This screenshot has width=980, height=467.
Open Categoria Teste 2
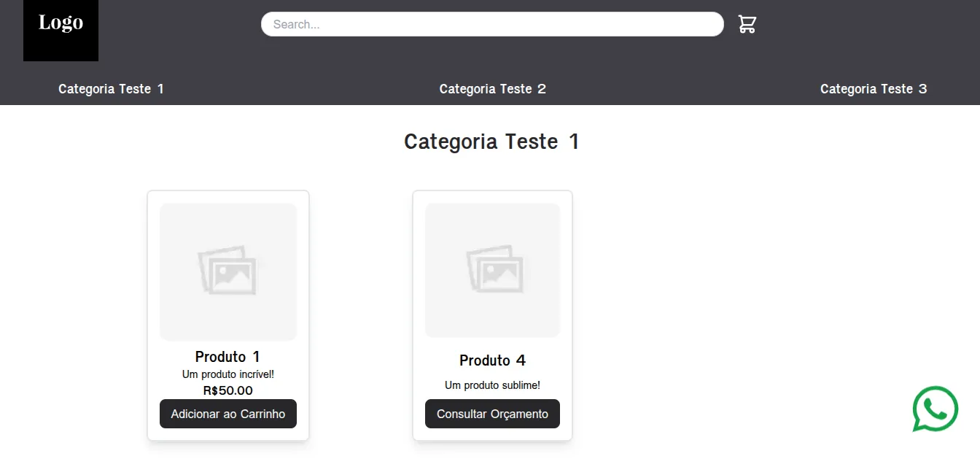pos(492,88)
